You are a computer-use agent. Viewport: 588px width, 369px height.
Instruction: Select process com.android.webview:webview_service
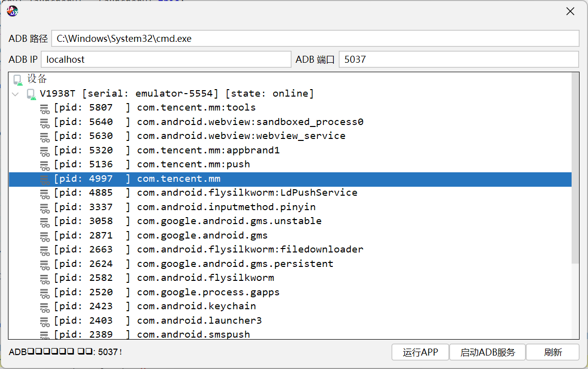click(x=200, y=136)
